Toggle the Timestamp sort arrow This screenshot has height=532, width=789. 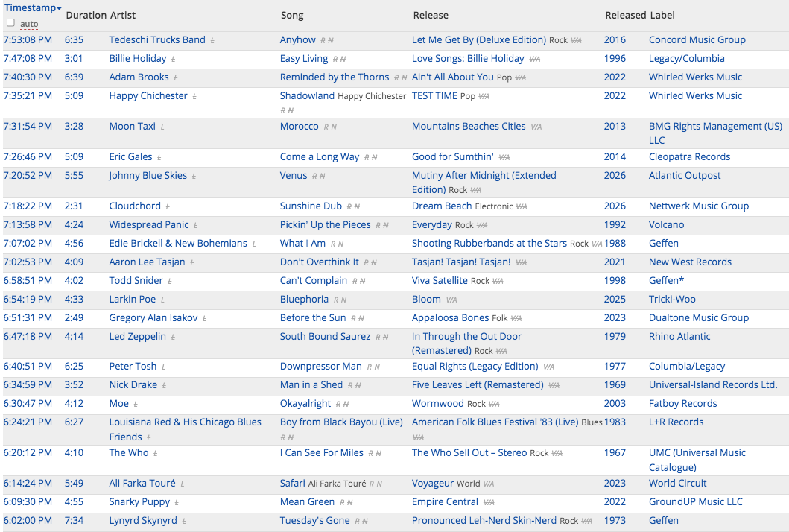pyautogui.click(x=60, y=8)
